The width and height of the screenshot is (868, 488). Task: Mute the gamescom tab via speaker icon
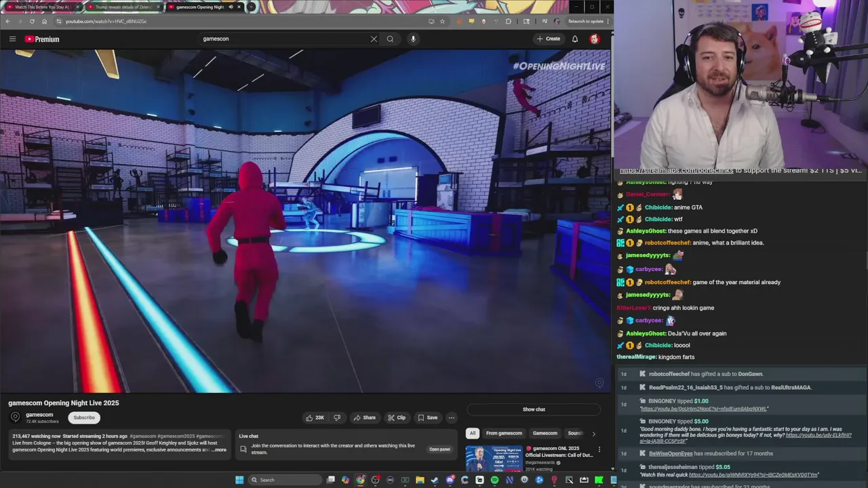[x=231, y=7]
